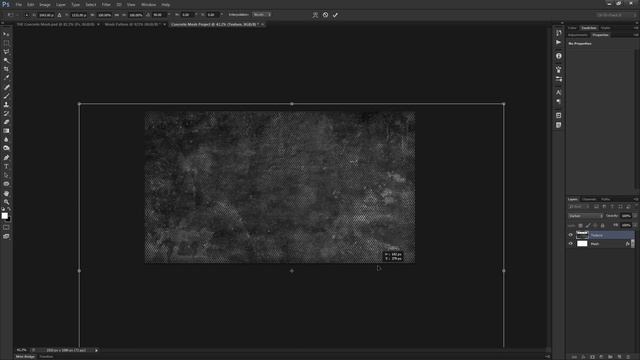Open the History panel icon
The height and width of the screenshot is (360, 640).
pyautogui.click(x=558, y=33)
